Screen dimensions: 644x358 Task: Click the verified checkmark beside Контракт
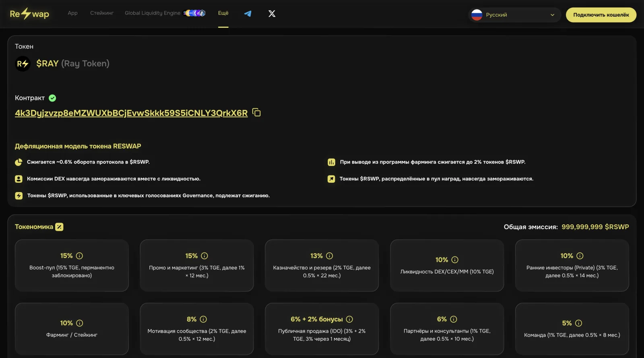52,98
